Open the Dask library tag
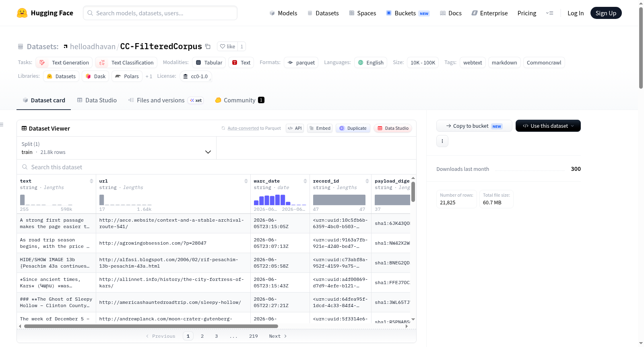Screen dimensions: 644x347 tap(95, 76)
